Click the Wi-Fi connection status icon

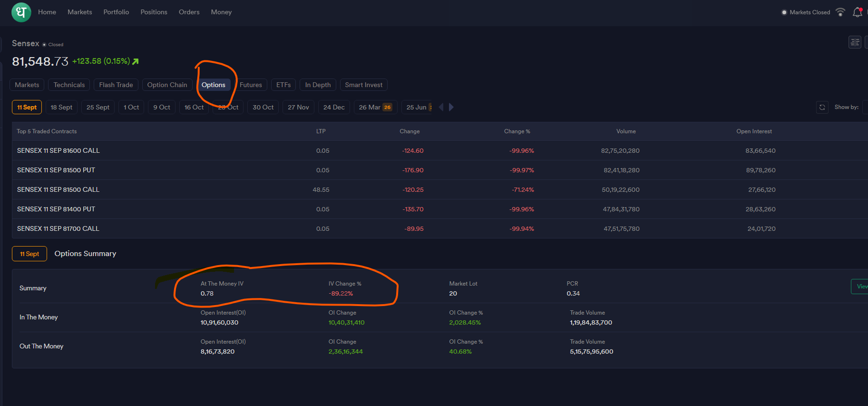pos(840,12)
